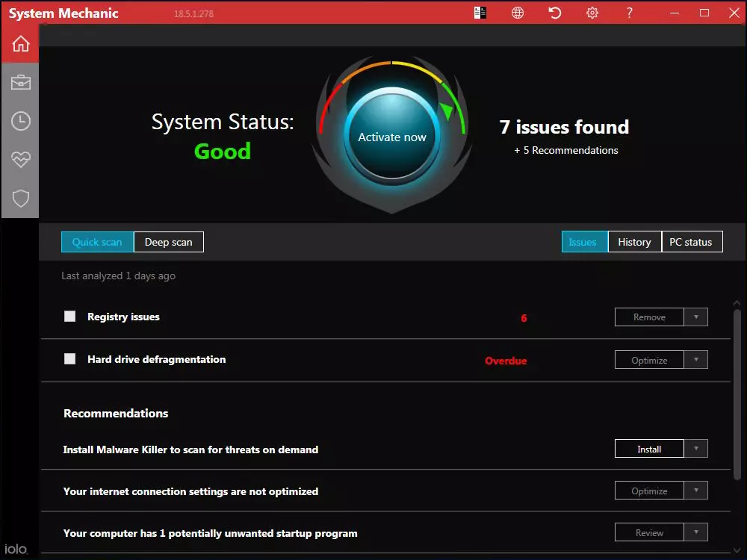Click Review for unwanted startup program
This screenshot has height=560, width=747.
pos(649,532)
